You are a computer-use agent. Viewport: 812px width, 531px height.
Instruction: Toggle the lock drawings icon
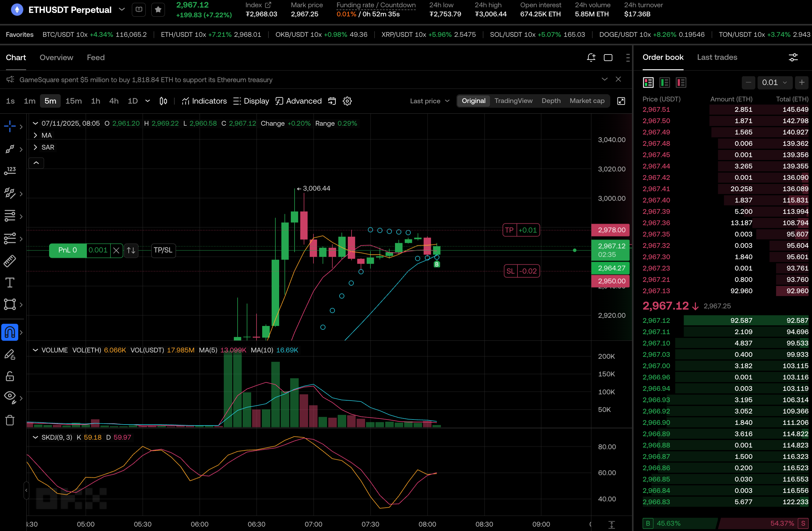9,376
